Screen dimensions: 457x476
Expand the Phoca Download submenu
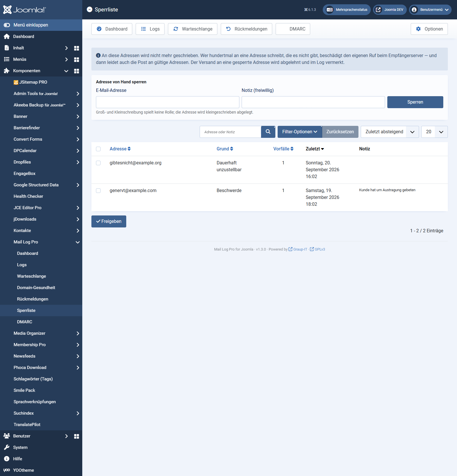(x=78, y=368)
